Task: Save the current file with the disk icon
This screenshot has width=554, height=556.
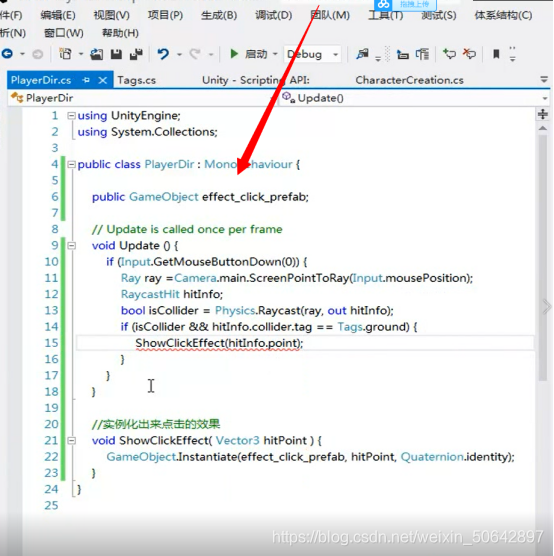Action: click(x=116, y=54)
